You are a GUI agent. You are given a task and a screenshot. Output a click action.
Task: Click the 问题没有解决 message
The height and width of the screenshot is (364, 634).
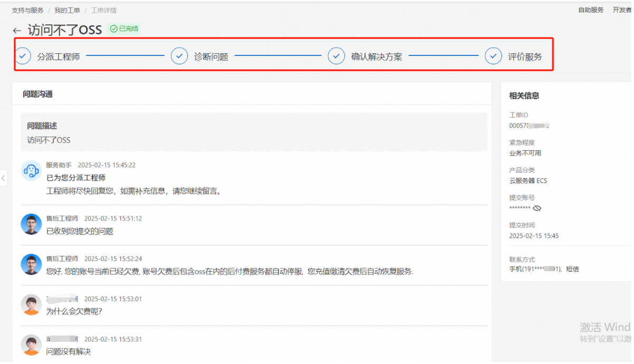(x=69, y=351)
